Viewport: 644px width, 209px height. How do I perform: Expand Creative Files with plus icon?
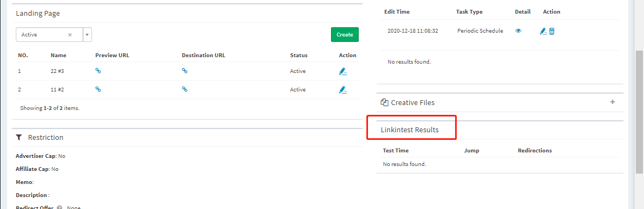(612, 102)
